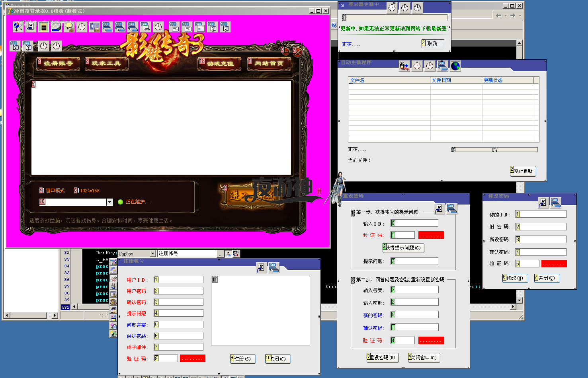Click the large white memo area on the launcher
Image resolution: width=588 pixels, height=378 pixels.
[x=161, y=127]
